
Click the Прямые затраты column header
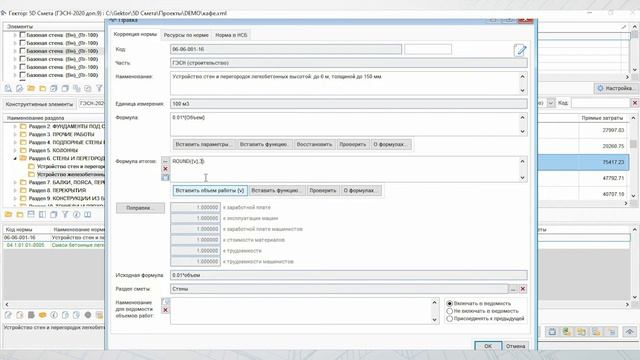[x=602, y=118]
